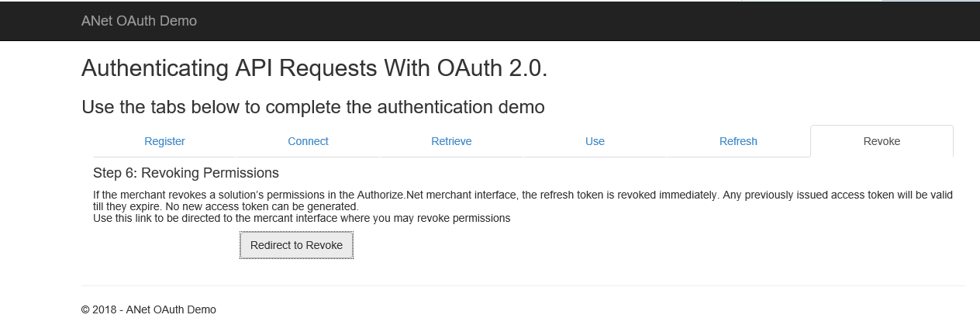The height and width of the screenshot is (318, 980).
Task: Click the 'Use this link to be directed' line
Action: pyautogui.click(x=301, y=218)
